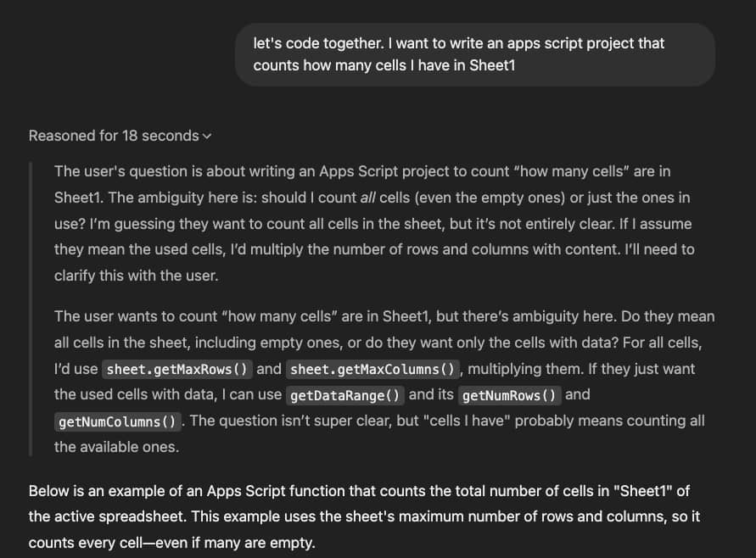This screenshot has width=756, height=558.
Task: Select the getNumColumns() inline code
Action: pyautogui.click(x=118, y=421)
